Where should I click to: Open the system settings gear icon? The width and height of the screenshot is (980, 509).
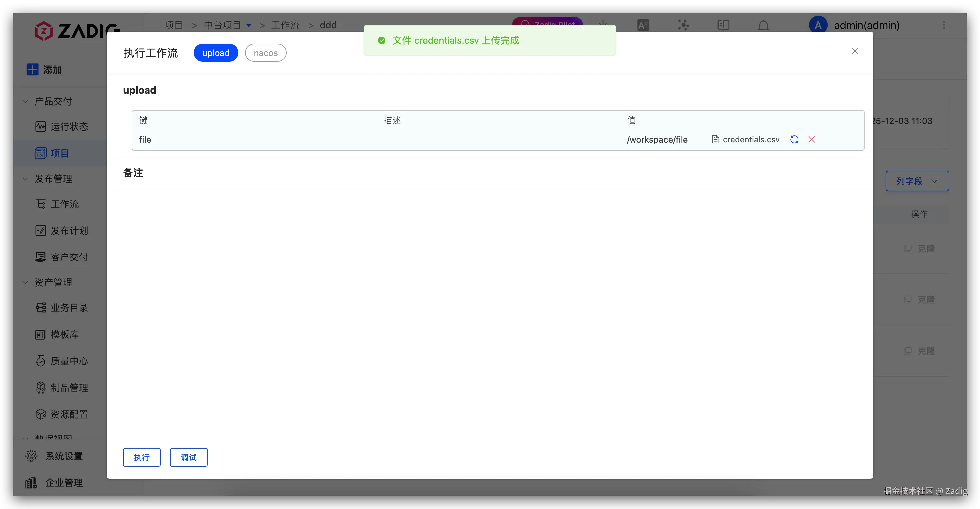tap(31, 456)
